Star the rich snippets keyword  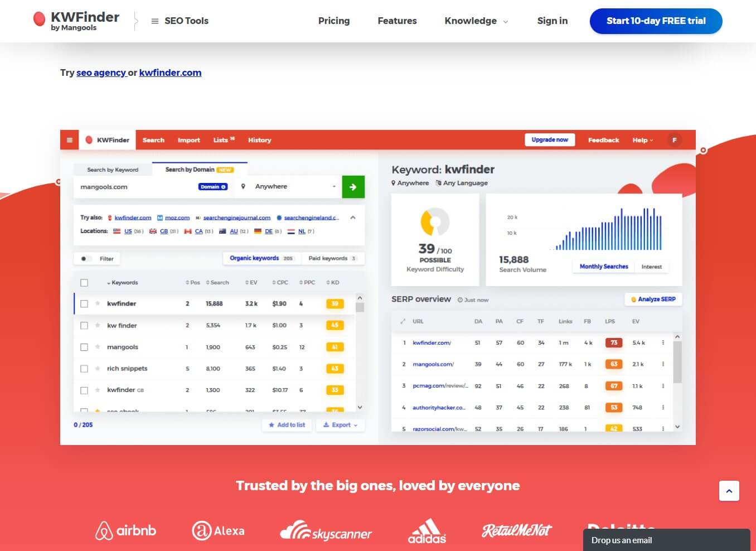(x=98, y=368)
